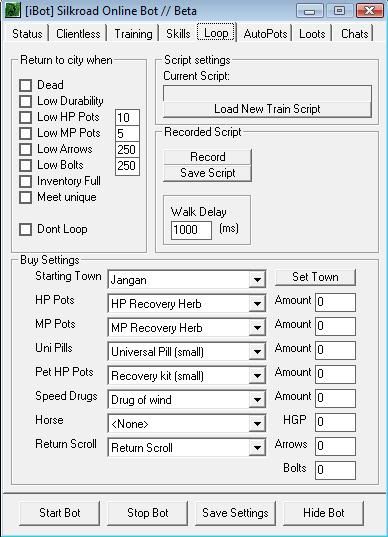Open the Training tab
The image size is (388, 537).
(133, 34)
